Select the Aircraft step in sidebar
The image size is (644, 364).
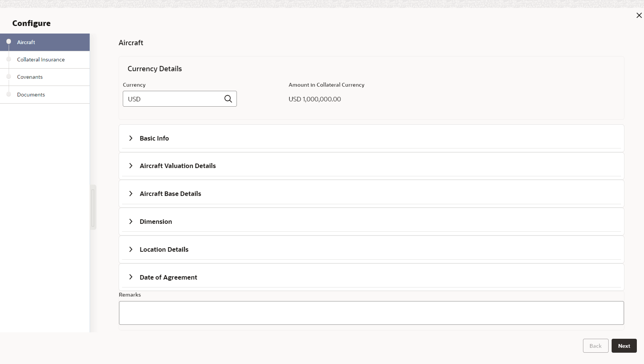click(45, 42)
